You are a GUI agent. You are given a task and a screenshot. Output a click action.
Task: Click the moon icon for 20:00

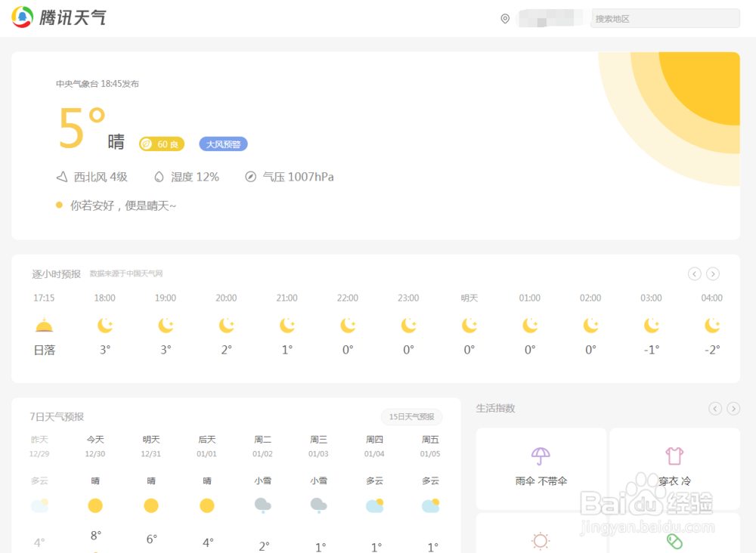click(x=226, y=326)
